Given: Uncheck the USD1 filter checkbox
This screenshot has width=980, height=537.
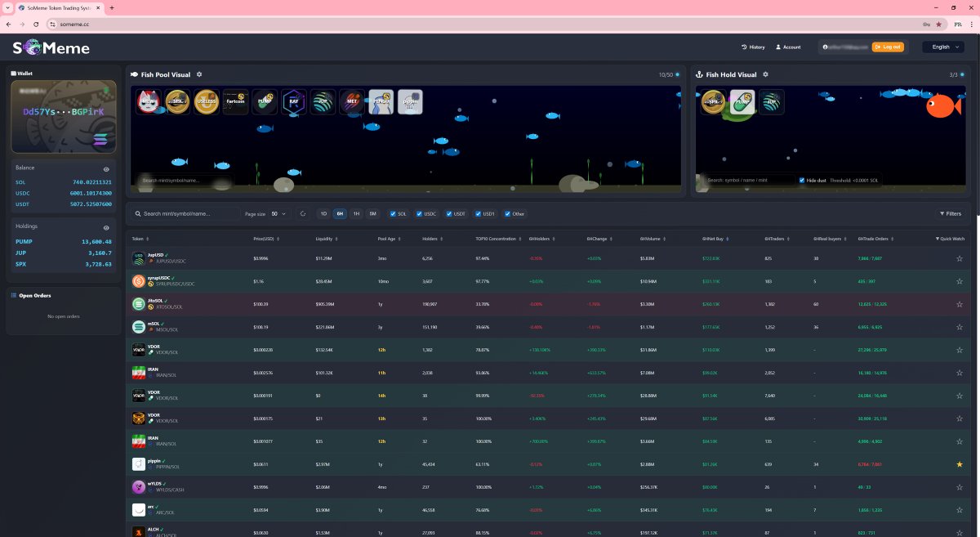Looking at the screenshot, I should pyautogui.click(x=478, y=214).
